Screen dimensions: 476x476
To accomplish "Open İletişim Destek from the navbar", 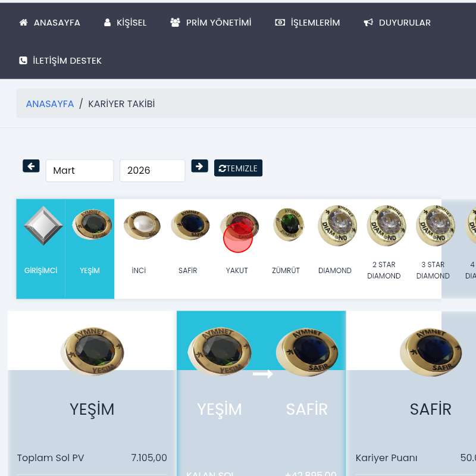I will (60, 61).
